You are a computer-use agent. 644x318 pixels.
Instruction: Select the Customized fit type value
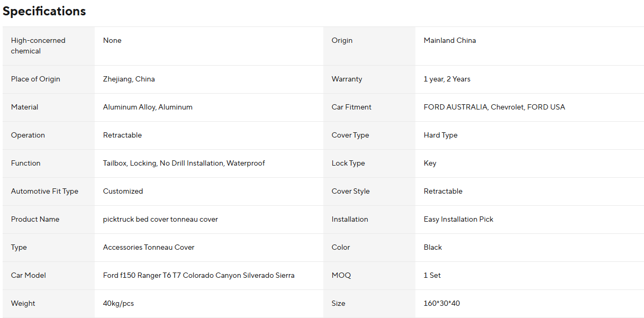pyautogui.click(x=123, y=191)
